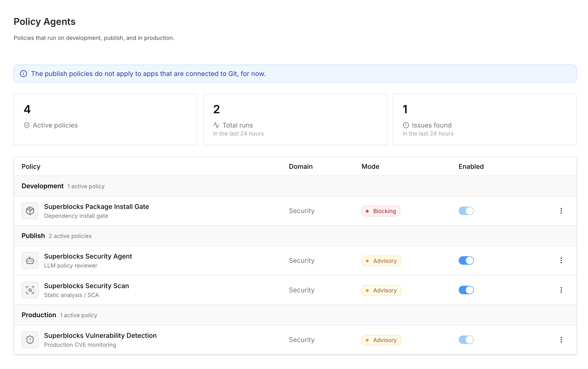The height and width of the screenshot is (369, 588).
Task: Select the Production group header
Action: [295, 315]
